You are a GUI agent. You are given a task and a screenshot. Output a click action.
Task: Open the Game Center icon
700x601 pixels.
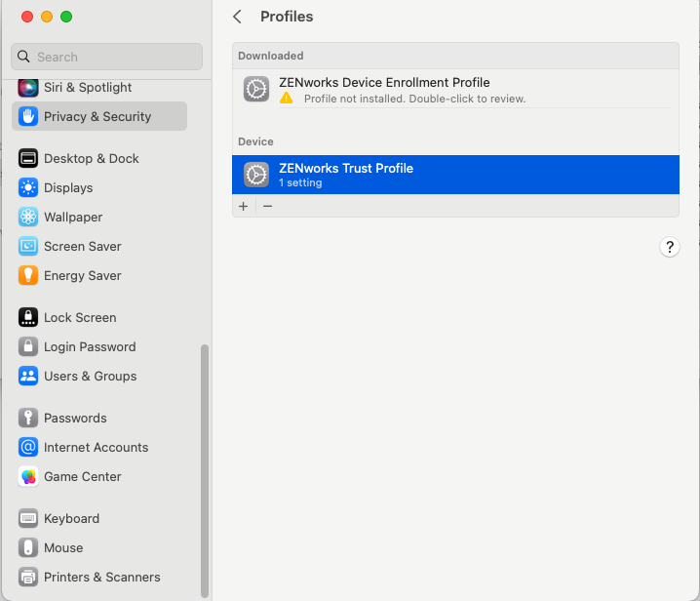coord(28,476)
